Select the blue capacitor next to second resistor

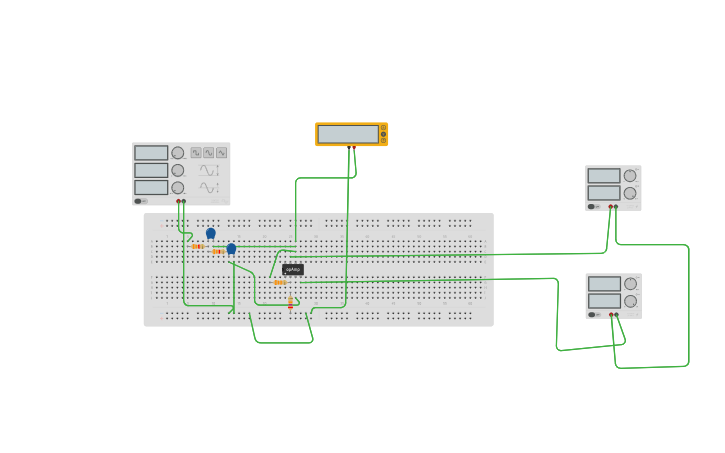coord(231,249)
